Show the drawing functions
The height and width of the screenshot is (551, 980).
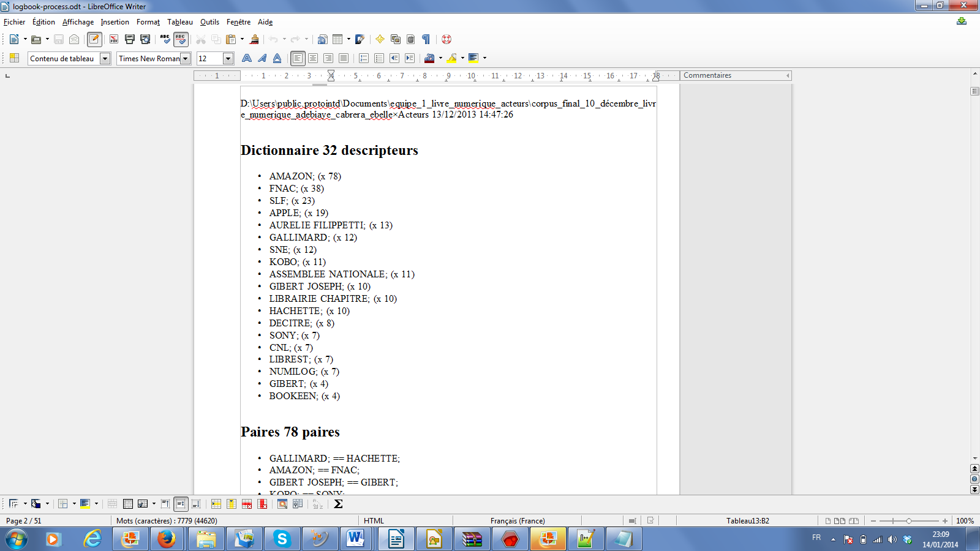[360, 39]
